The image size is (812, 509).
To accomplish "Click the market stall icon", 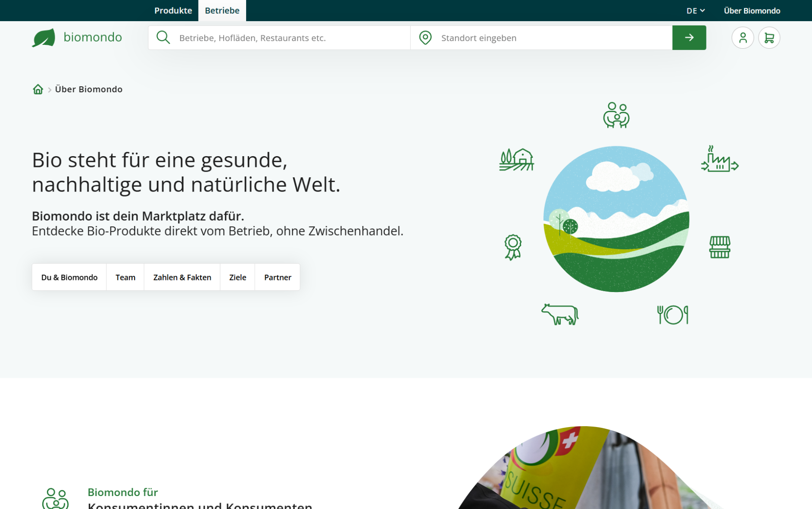I will tap(720, 247).
